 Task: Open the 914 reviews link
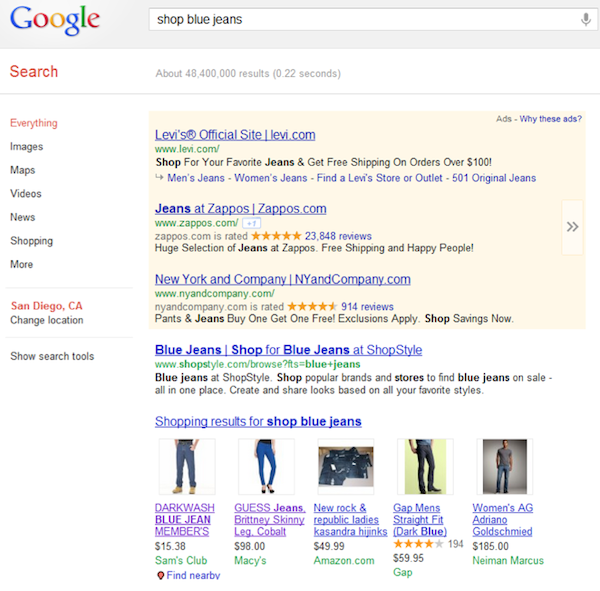pos(367,307)
